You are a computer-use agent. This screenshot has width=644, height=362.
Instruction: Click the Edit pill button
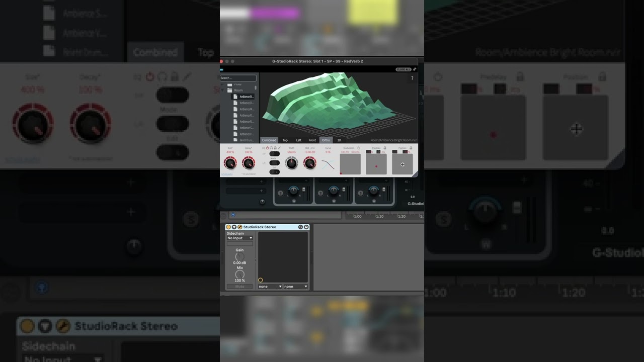(x=275, y=172)
